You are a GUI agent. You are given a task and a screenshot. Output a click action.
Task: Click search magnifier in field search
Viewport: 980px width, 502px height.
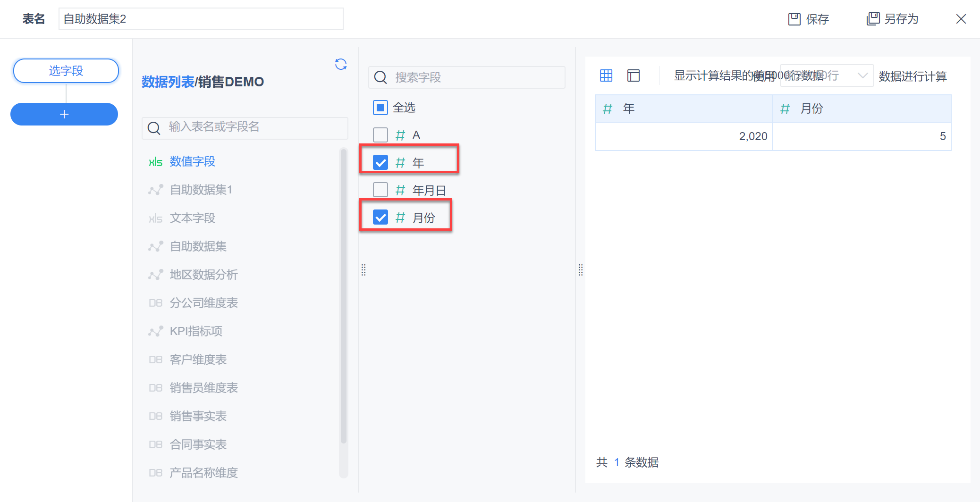pos(380,77)
